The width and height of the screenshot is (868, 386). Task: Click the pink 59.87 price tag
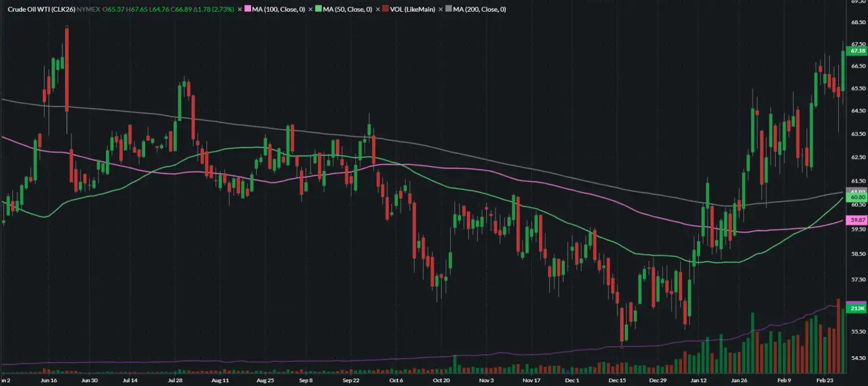point(857,220)
